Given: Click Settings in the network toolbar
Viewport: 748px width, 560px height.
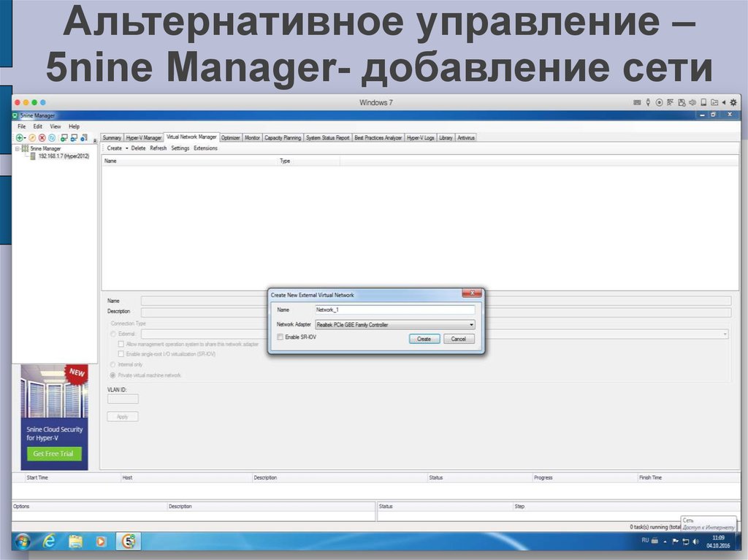Looking at the screenshot, I should coord(180,148).
